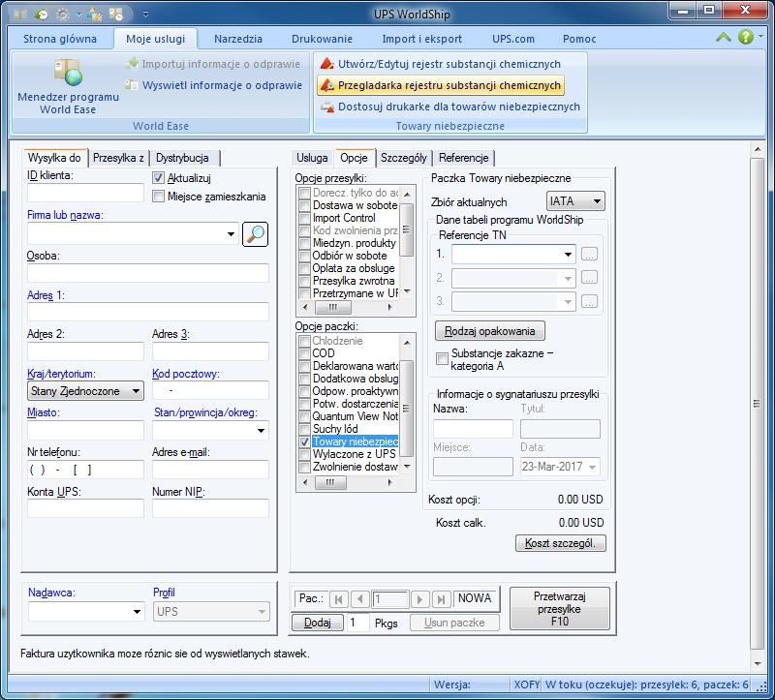
Task: Switch to Strona glówna ribbon tab
Action: (60, 39)
